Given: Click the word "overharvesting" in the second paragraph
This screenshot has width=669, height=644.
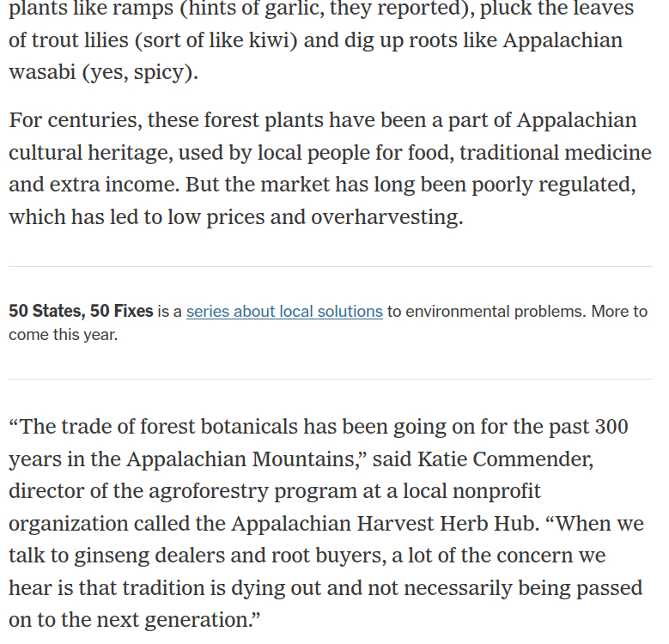Looking at the screenshot, I should tap(386, 217).
